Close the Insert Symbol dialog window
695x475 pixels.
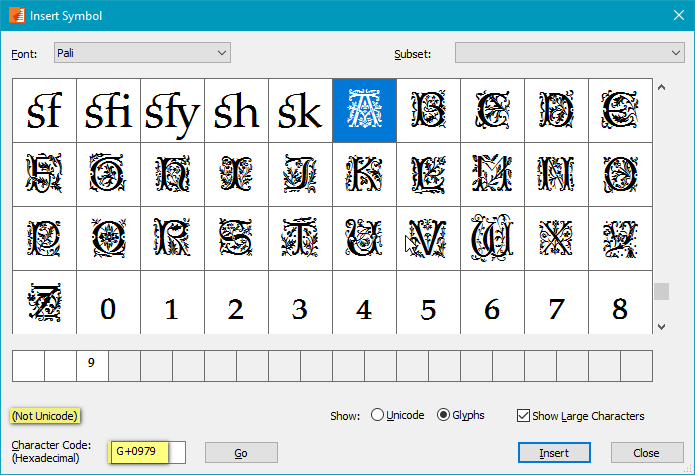(x=679, y=16)
